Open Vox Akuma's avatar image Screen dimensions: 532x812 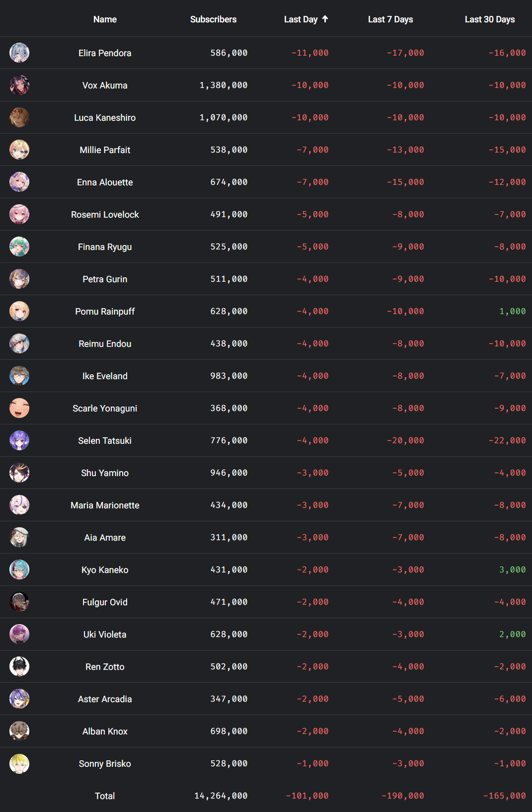(19, 85)
